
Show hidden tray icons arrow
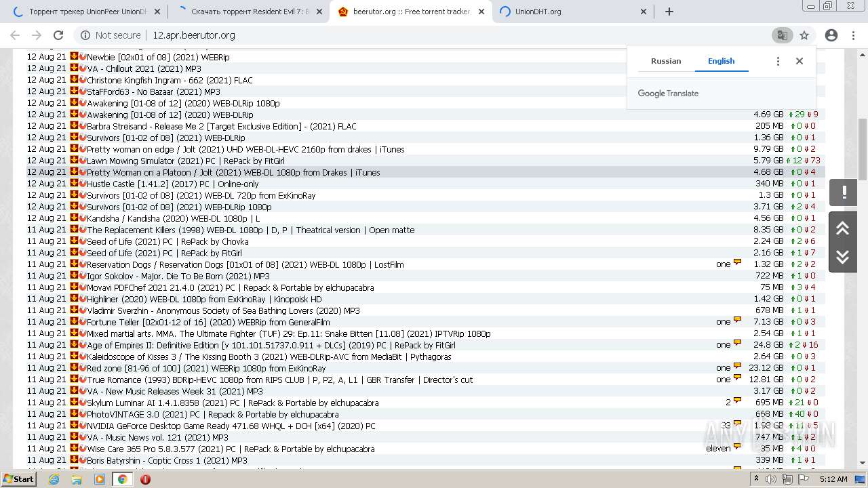coord(757,479)
